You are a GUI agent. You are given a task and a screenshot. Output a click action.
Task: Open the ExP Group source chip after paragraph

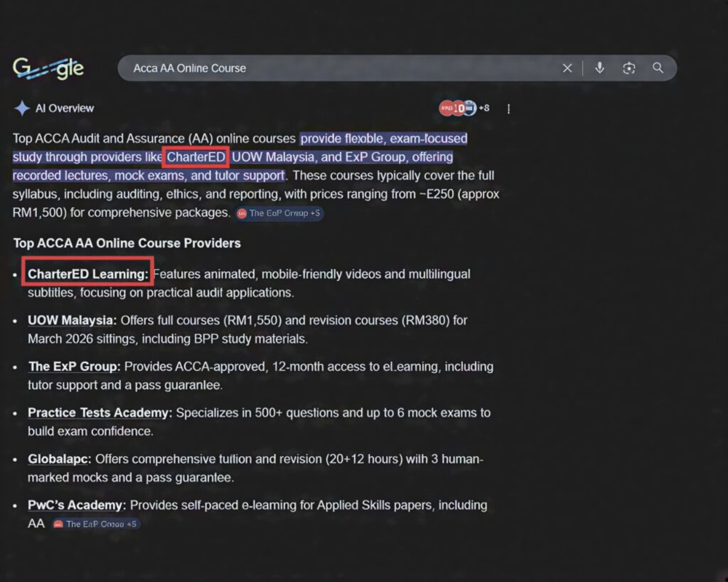tap(279, 213)
